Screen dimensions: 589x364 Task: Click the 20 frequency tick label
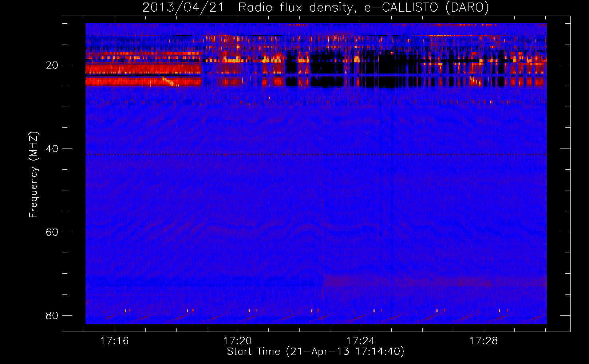pyautogui.click(x=52, y=65)
